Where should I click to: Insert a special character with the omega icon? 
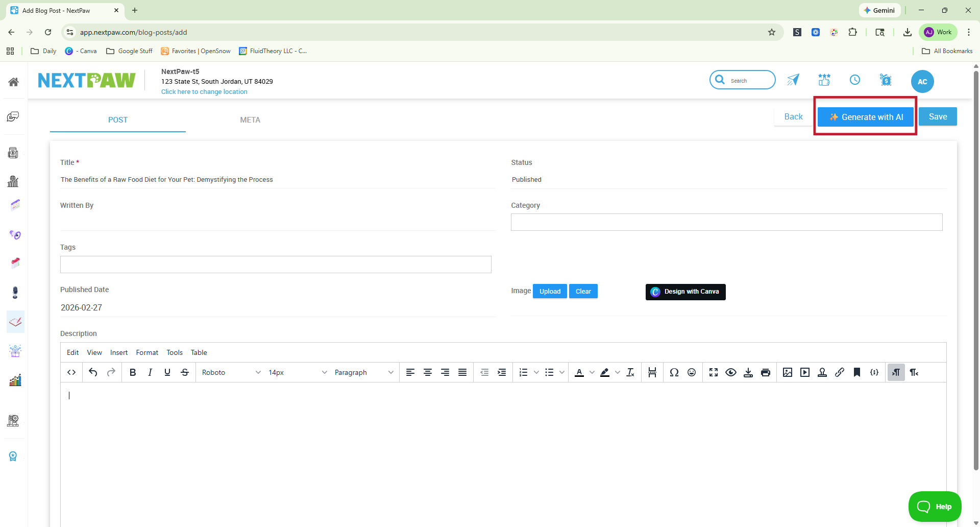tap(674, 372)
